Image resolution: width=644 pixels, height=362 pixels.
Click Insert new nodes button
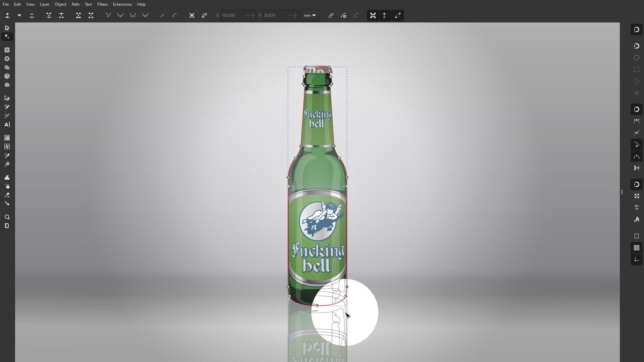click(7, 15)
